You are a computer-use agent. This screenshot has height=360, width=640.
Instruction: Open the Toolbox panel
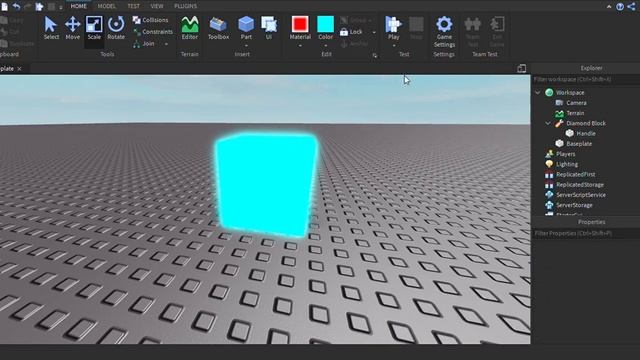218,28
